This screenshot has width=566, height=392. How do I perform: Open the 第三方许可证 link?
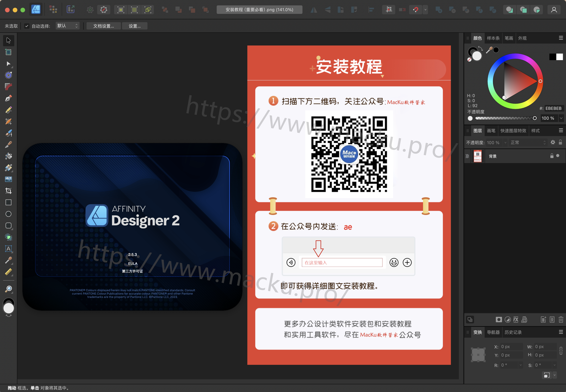[132, 271]
